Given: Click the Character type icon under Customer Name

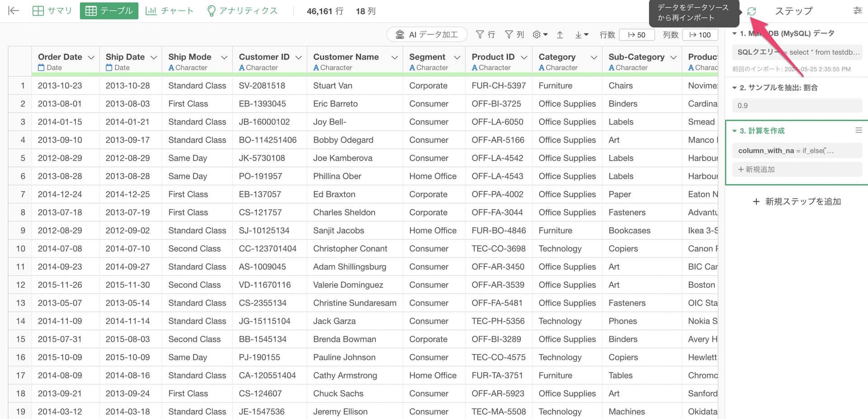Looking at the screenshot, I should [x=316, y=68].
